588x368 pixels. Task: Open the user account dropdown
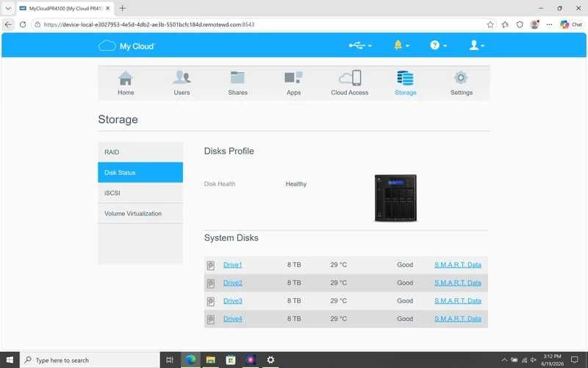pyautogui.click(x=476, y=46)
